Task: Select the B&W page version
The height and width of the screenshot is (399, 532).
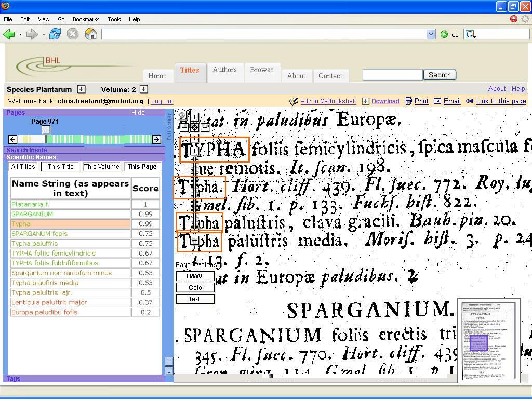Action: pyautogui.click(x=195, y=276)
